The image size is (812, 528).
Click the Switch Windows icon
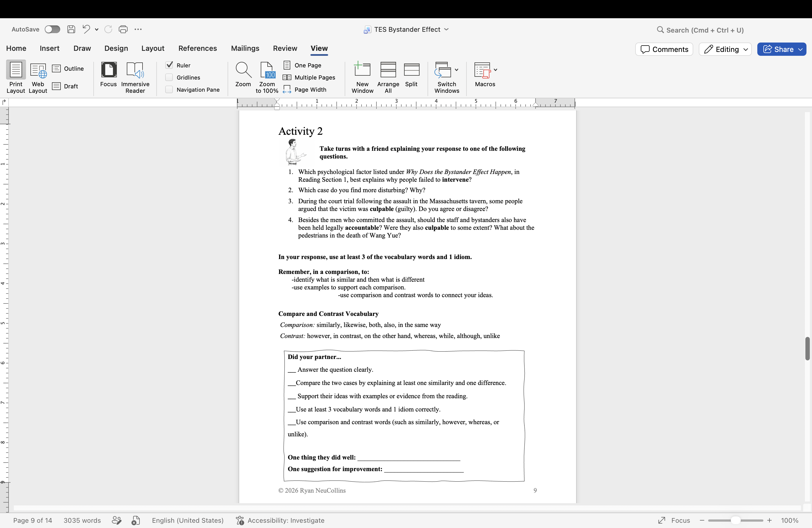click(443, 70)
